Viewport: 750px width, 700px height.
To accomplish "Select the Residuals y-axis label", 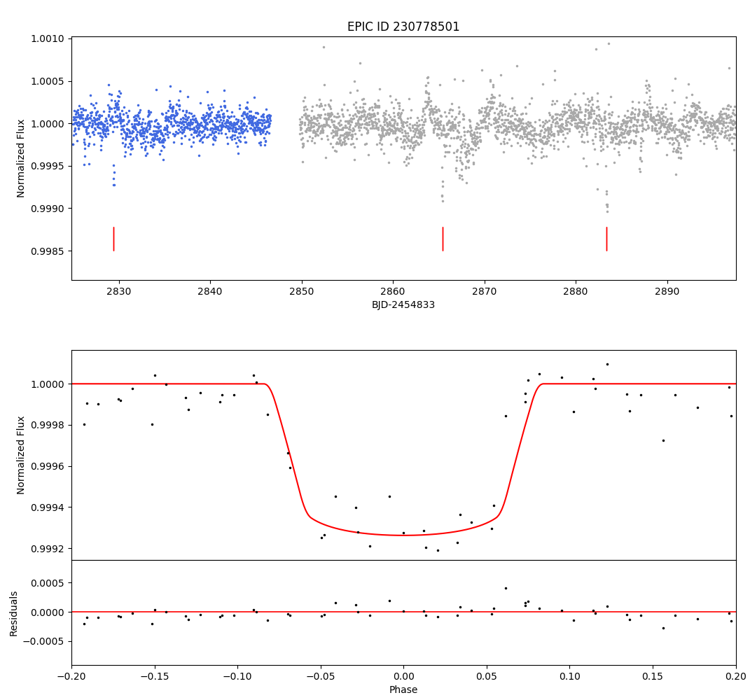I will pos(13,614).
